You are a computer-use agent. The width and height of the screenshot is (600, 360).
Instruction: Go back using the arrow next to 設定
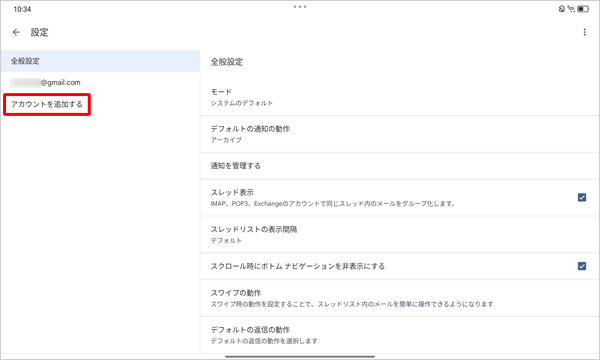(16, 33)
